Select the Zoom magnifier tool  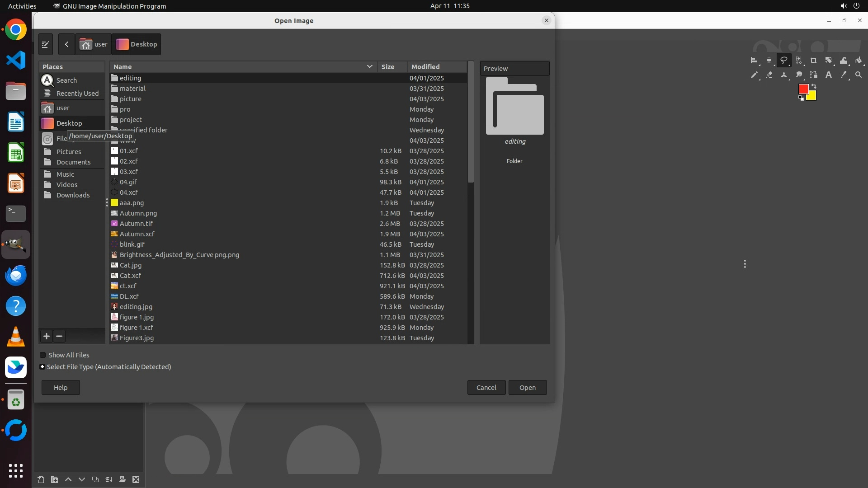coord(859,75)
